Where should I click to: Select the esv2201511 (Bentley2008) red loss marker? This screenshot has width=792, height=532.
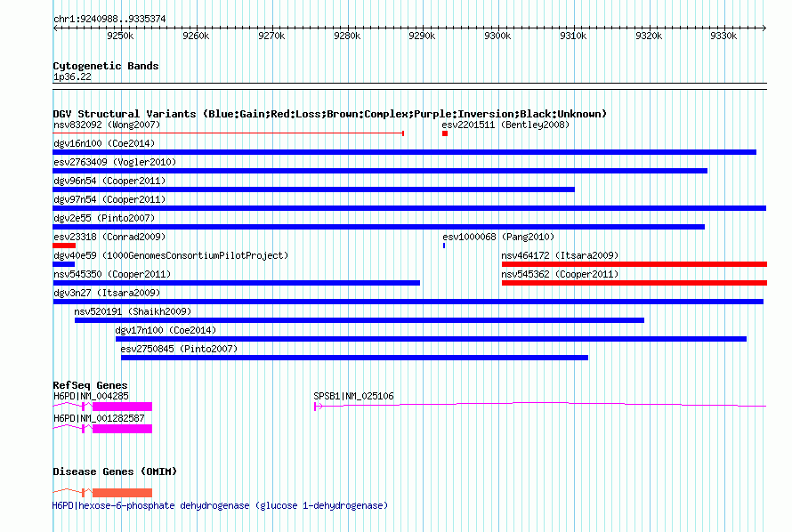pyautogui.click(x=445, y=133)
